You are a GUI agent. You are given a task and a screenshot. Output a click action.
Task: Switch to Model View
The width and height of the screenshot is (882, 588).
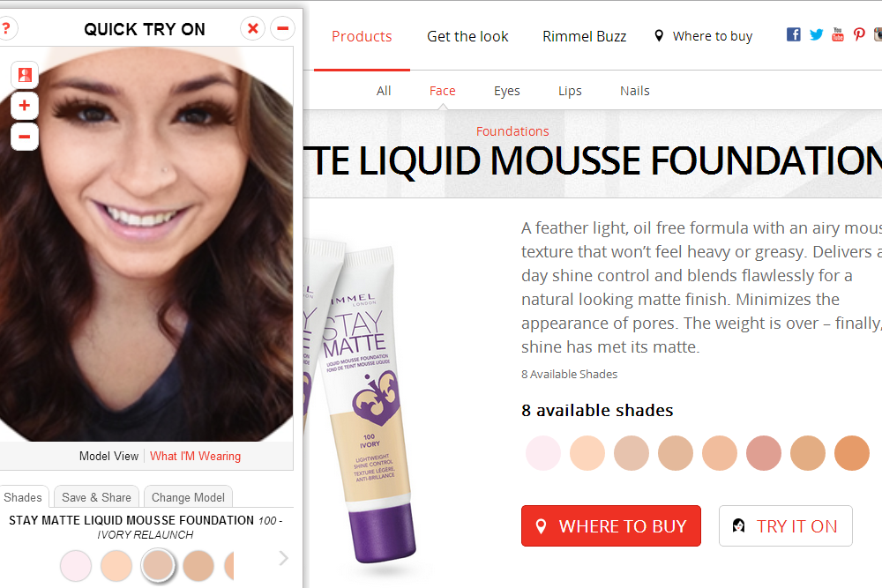click(108, 456)
